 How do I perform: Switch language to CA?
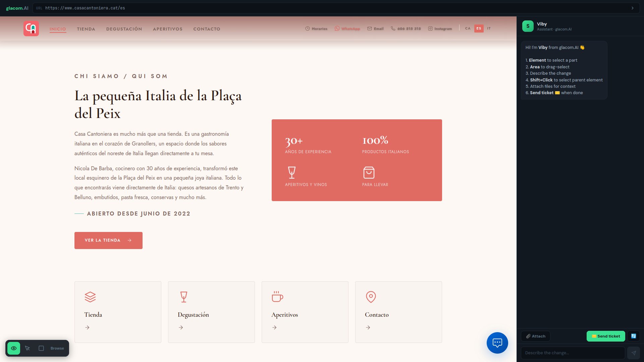468,28
